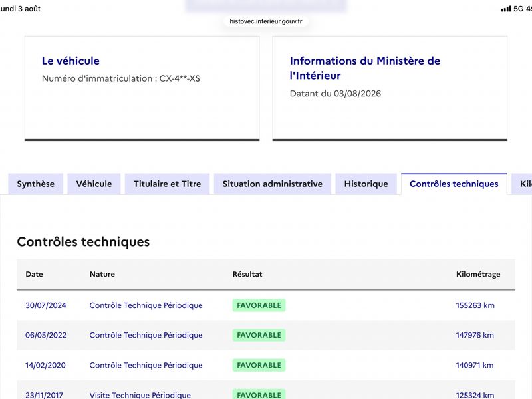532x399 pixels.
Task: Open the Synthèse tab
Action: click(36, 184)
